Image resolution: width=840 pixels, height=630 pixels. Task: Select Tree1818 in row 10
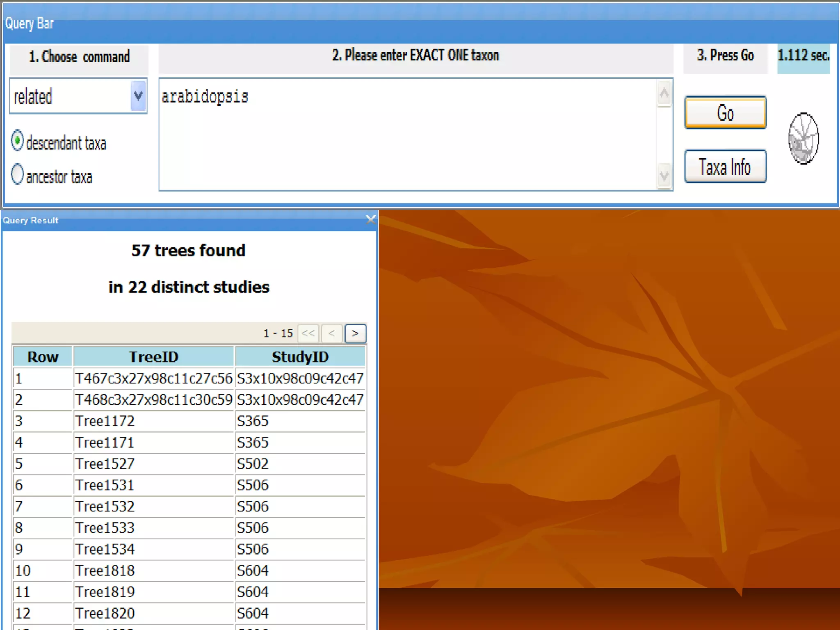pos(105,570)
